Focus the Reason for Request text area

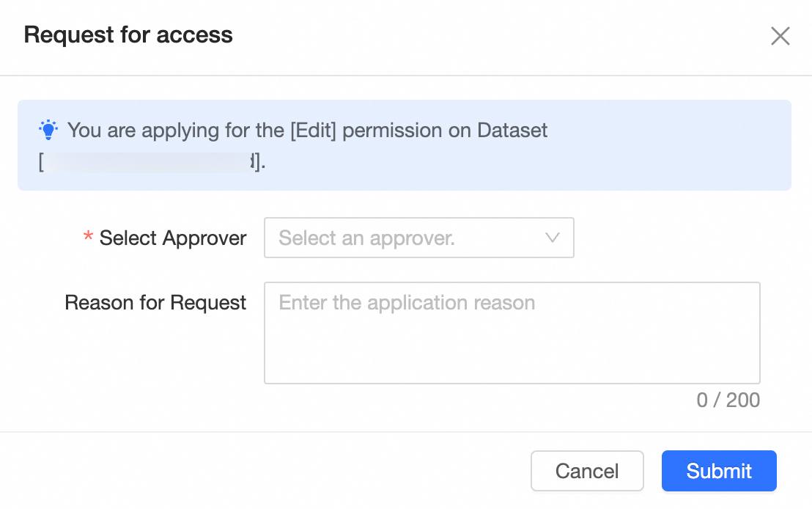(x=512, y=339)
